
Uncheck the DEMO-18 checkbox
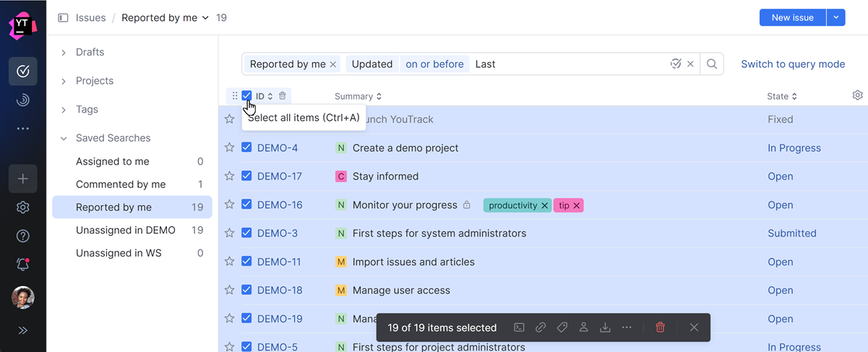246,290
